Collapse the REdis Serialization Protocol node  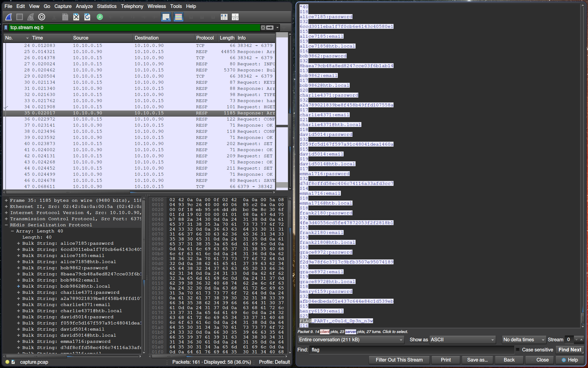[6, 225]
